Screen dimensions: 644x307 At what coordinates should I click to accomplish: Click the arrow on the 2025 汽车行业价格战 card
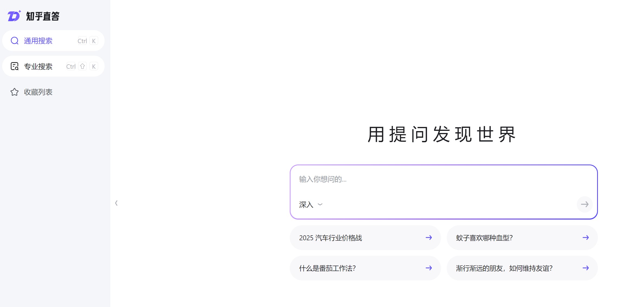coord(429,238)
